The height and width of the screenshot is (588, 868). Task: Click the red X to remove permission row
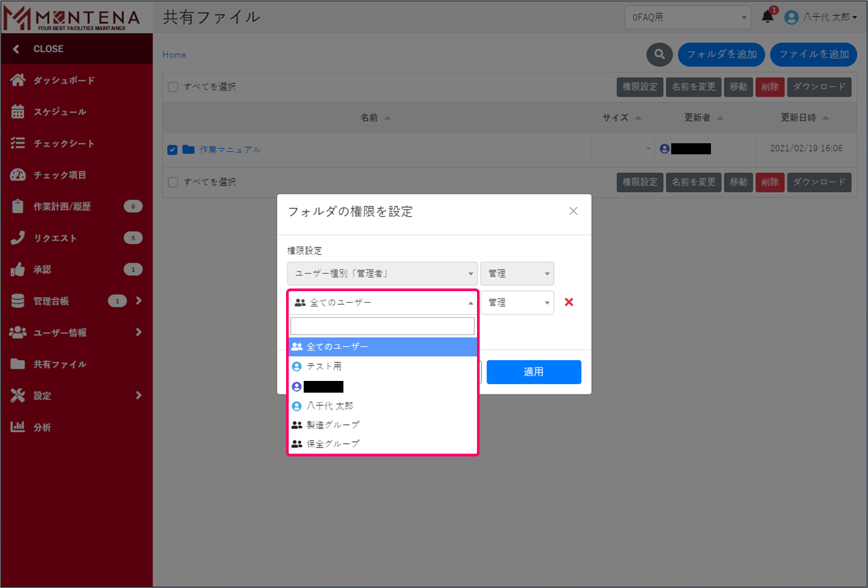point(569,302)
